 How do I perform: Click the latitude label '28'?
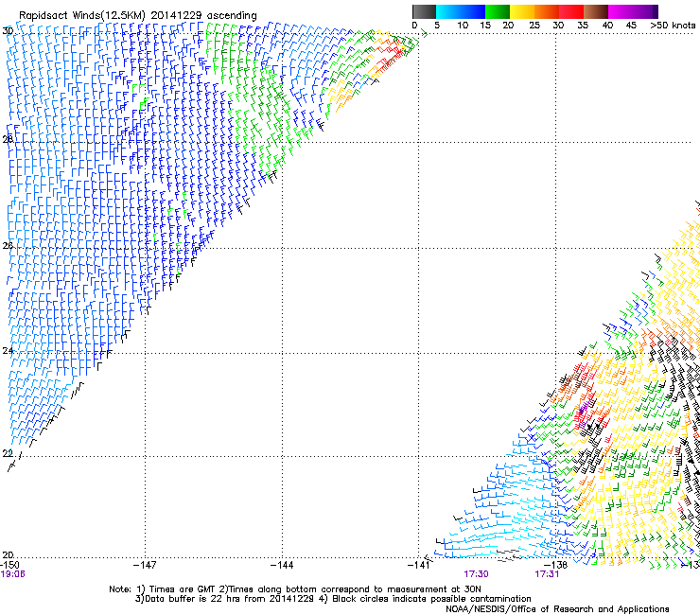click(8, 139)
